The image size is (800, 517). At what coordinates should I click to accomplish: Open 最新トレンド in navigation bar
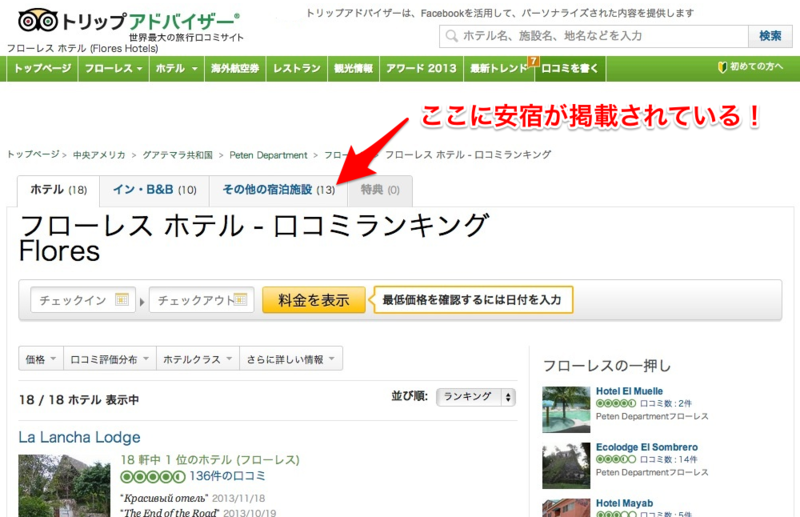coord(498,68)
